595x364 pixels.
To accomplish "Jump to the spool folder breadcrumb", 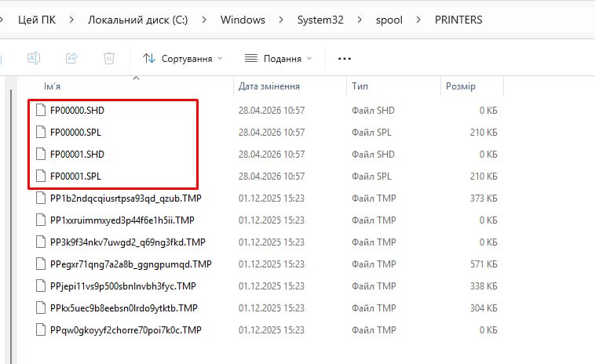I will [388, 19].
